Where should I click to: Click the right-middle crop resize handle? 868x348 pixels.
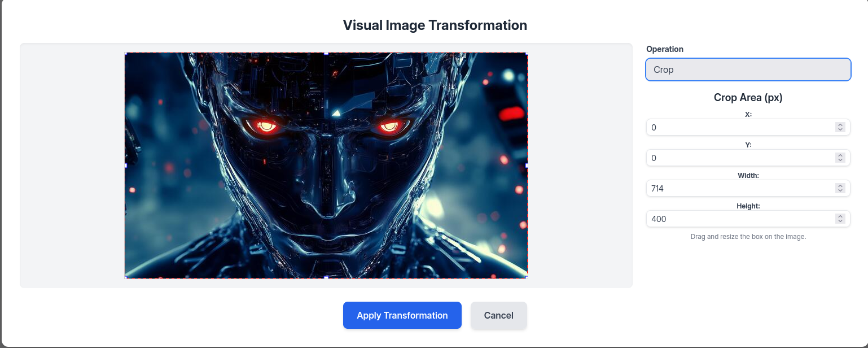pos(527,166)
